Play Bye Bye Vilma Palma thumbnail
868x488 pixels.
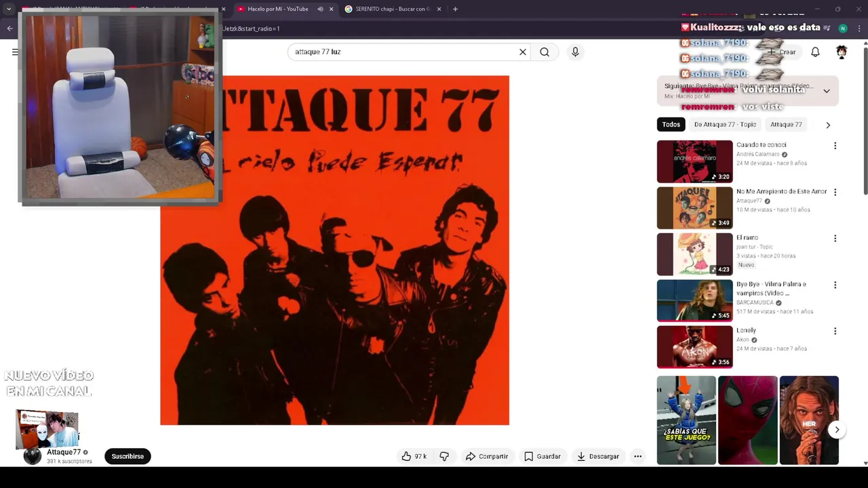click(694, 300)
